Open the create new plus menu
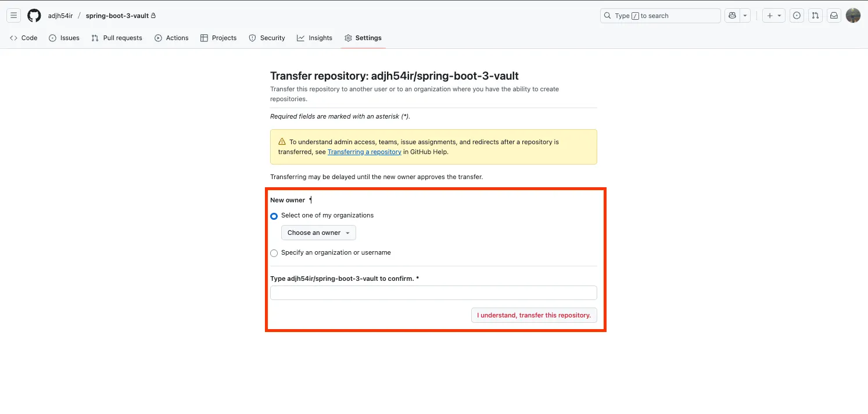Image resolution: width=868 pixels, height=414 pixels. point(774,16)
